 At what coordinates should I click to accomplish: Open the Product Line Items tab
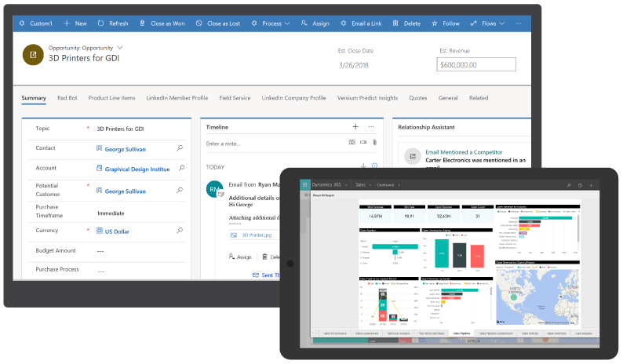pyautogui.click(x=111, y=98)
